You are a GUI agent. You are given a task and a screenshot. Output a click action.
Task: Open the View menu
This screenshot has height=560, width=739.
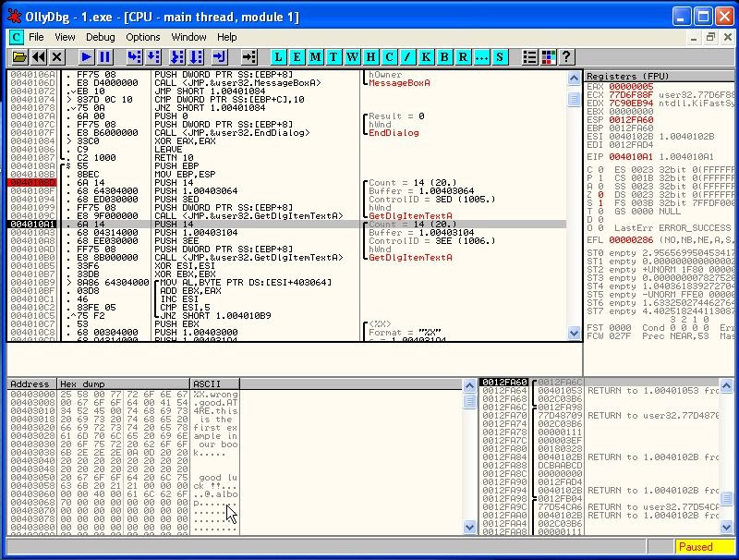click(65, 37)
